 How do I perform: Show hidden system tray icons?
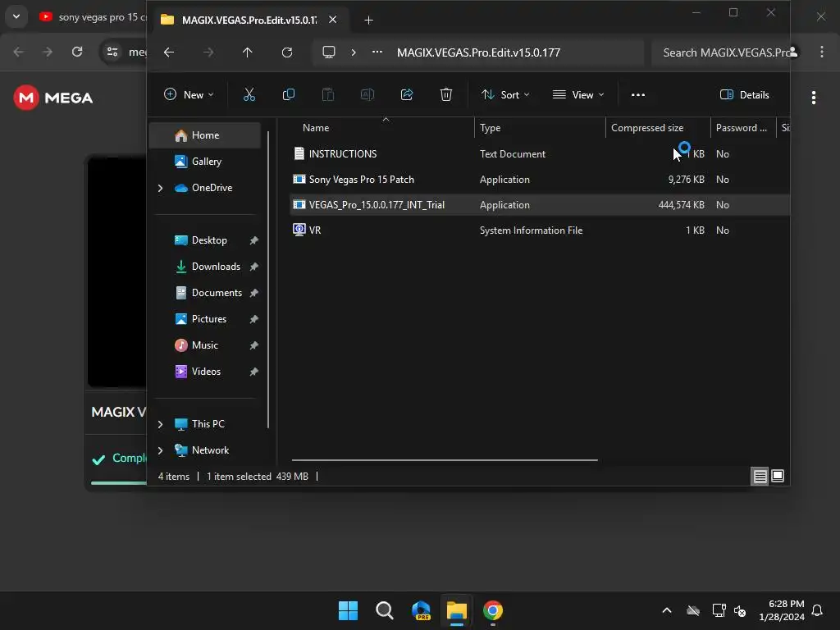[667, 610]
